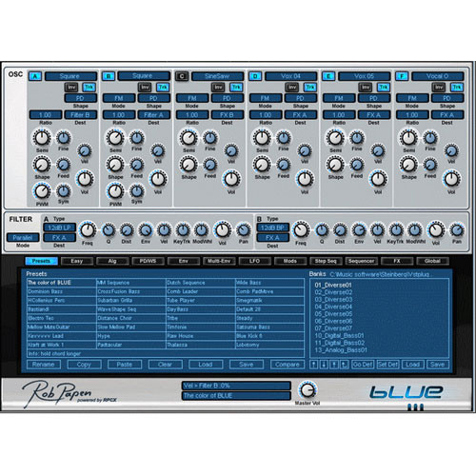This screenshot has width=476, height=476.
Task: Toggle oscillator B on/off button
Action: click(109, 76)
